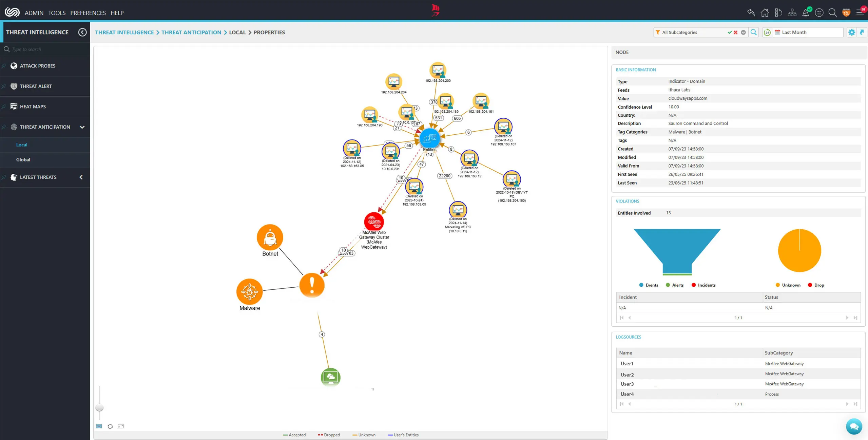Viewport: 868px width, 440px height.
Task: Click the network topology icon in top bar
Action: (x=792, y=13)
